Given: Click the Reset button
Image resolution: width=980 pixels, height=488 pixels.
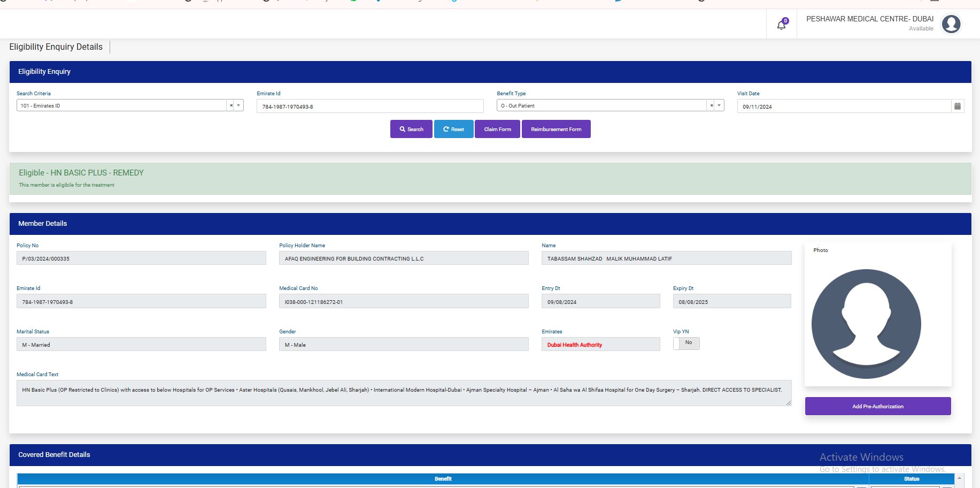Looking at the screenshot, I should 453,129.
